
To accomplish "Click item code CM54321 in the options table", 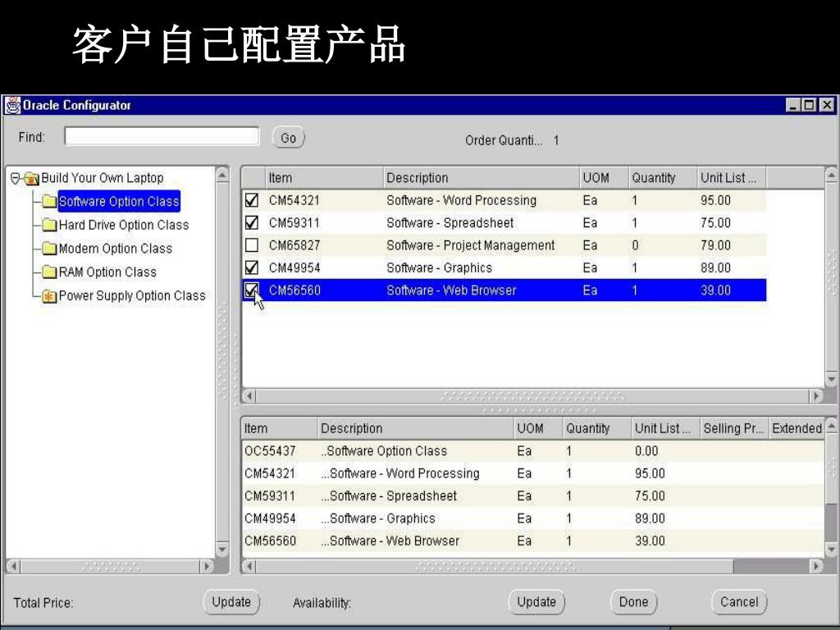I will [x=294, y=200].
